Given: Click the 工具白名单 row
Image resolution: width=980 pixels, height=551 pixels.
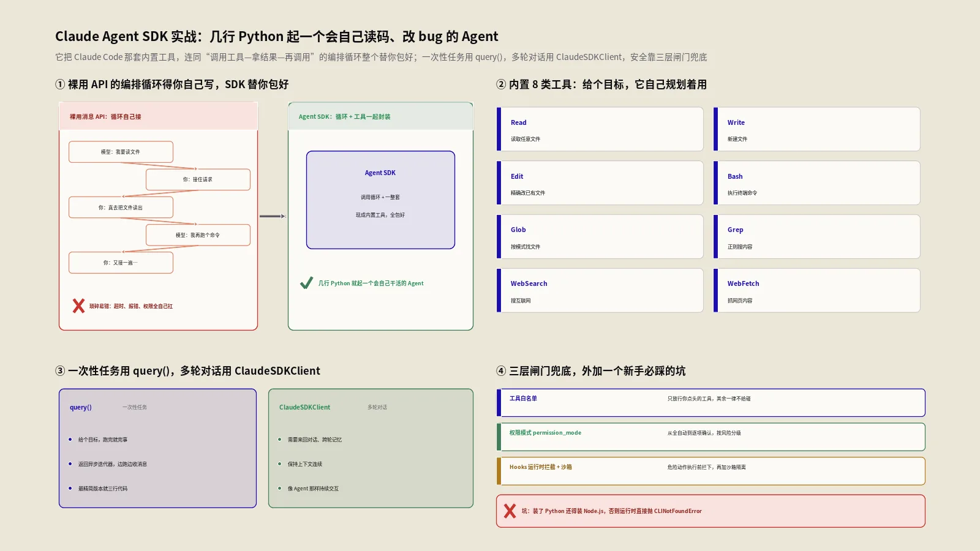Looking at the screenshot, I should (710, 403).
